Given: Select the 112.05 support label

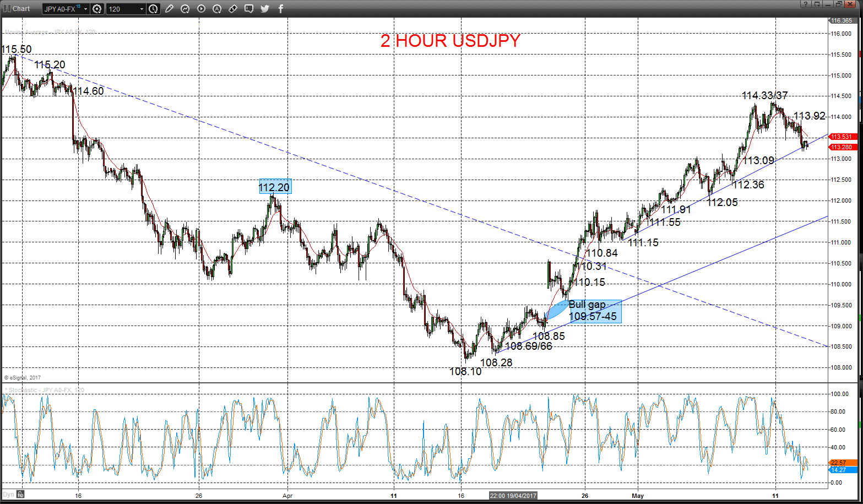Looking at the screenshot, I should click(723, 202).
